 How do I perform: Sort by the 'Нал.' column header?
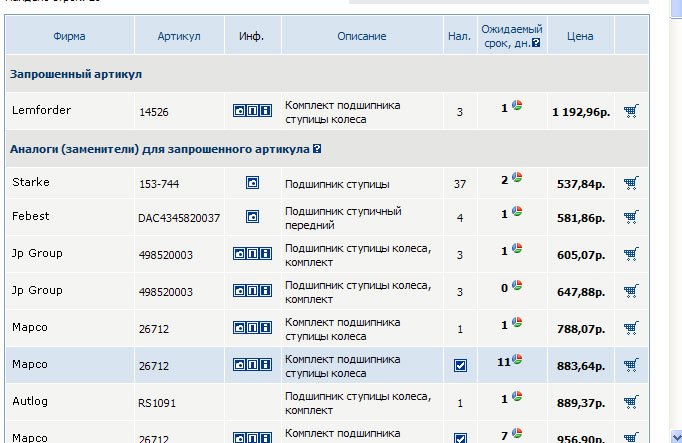(460, 36)
